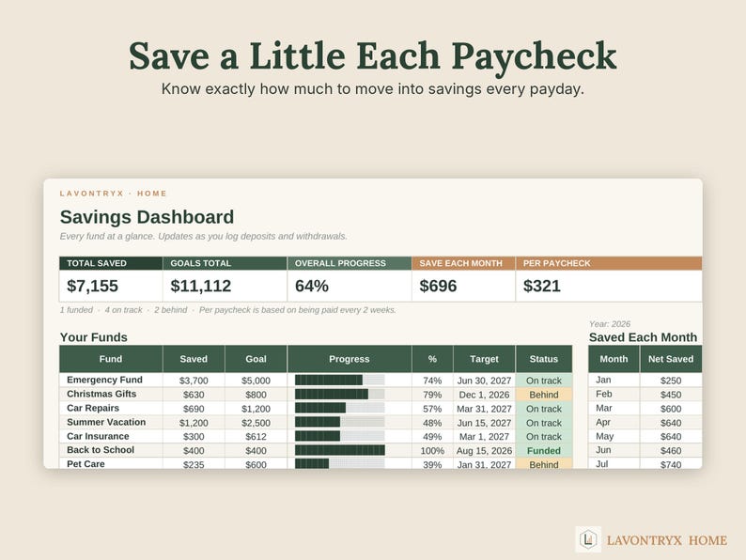Click the Jun net saved $460

point(671,451)
